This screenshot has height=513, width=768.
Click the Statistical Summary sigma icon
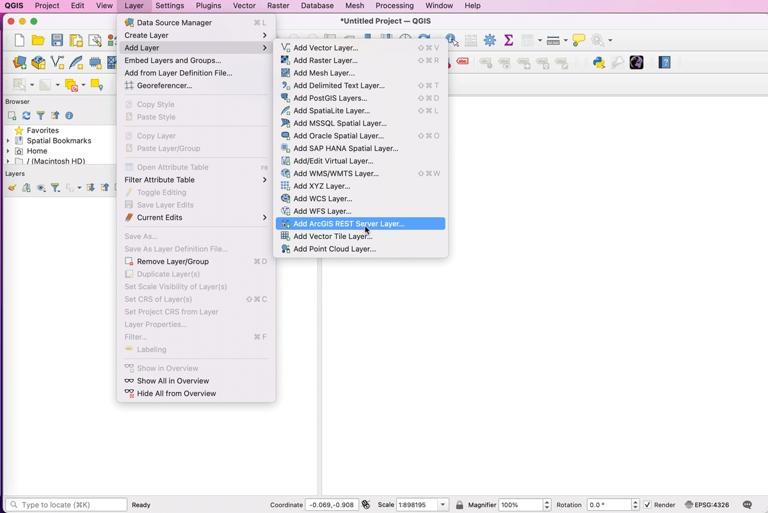[508, 40]
